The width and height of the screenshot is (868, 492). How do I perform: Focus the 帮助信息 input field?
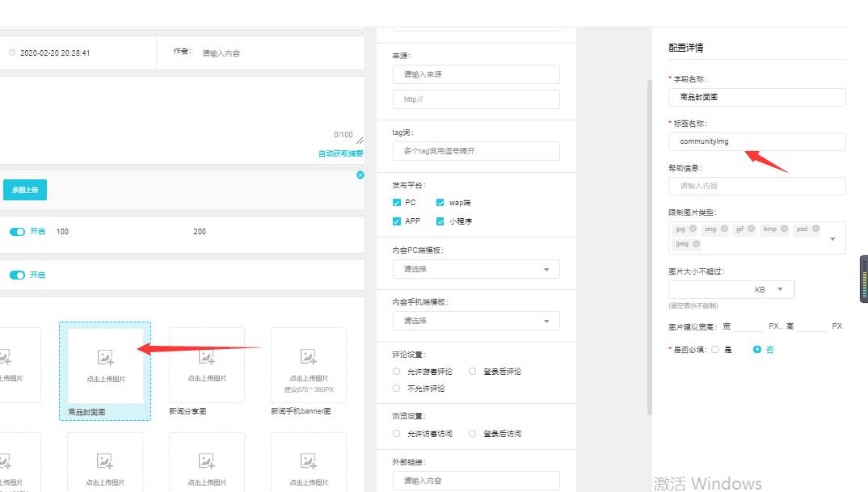756,186
